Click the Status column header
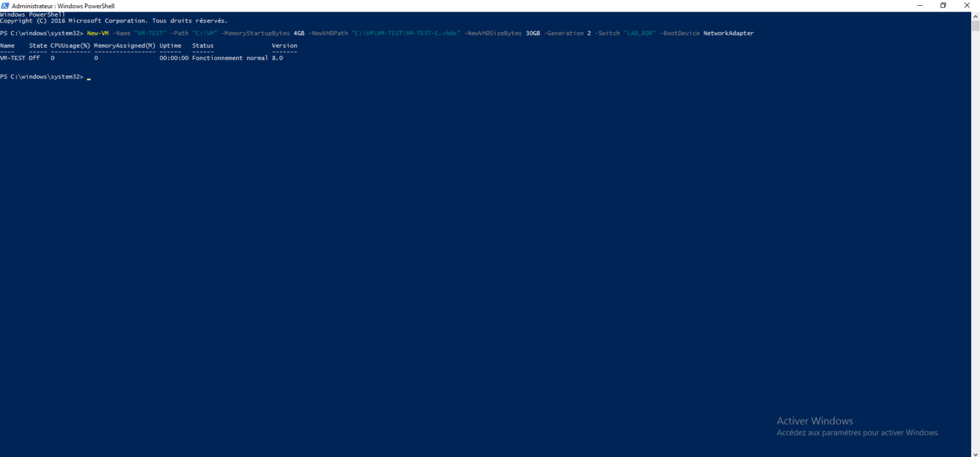 pyautogui.click(x=203, y=45)
